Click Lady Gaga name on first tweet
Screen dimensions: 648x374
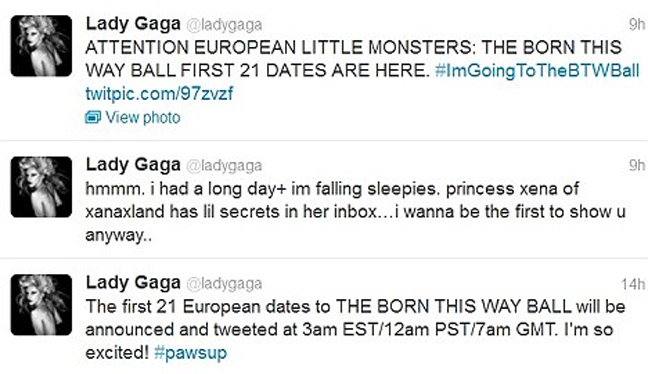tap(133, 24)
